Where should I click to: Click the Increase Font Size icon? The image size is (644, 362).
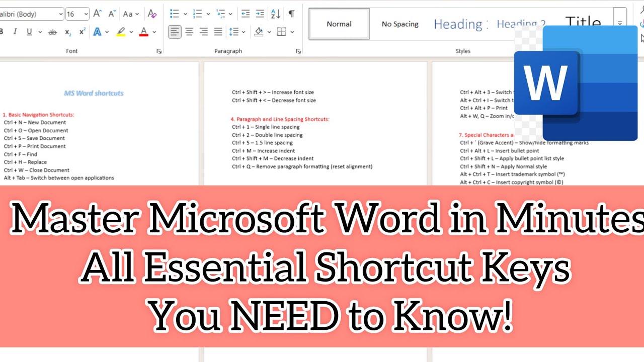coord(98,14)
